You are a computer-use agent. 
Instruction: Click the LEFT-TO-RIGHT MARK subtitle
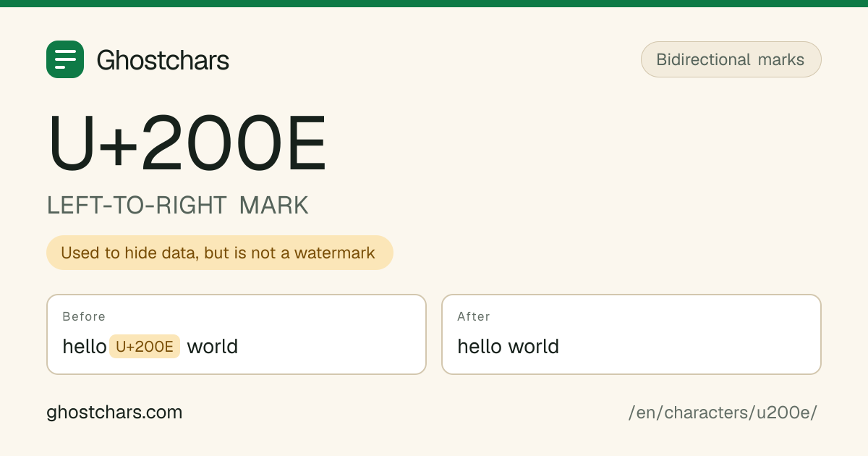click(x=178, y=206)
